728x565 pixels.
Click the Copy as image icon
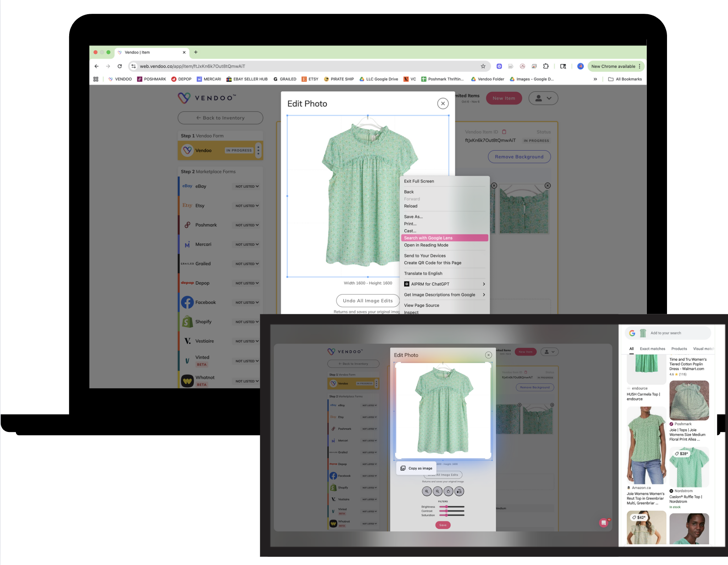point(403,468)
